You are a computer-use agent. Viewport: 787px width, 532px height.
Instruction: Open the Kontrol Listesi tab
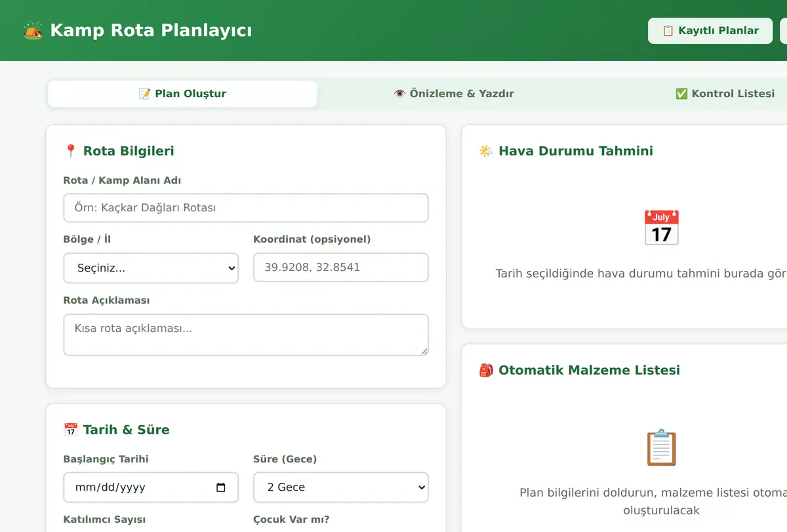point(725,94)
